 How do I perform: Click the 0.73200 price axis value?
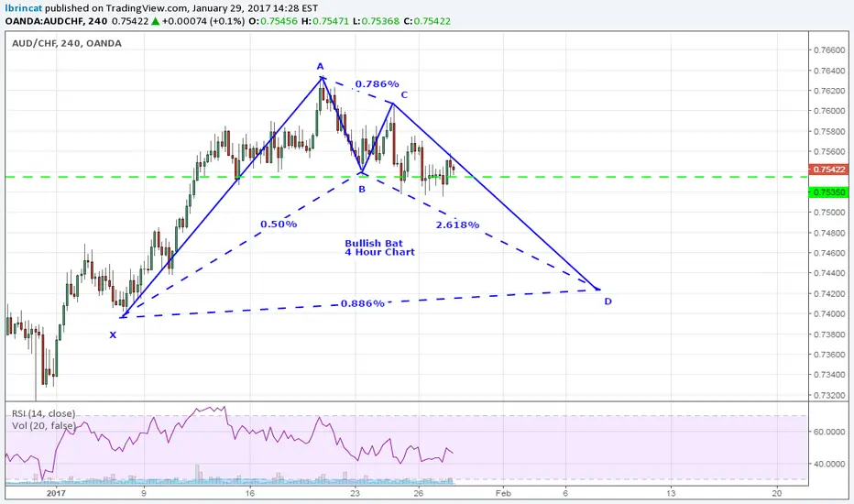pyautogui.click(x=829, y=395)
